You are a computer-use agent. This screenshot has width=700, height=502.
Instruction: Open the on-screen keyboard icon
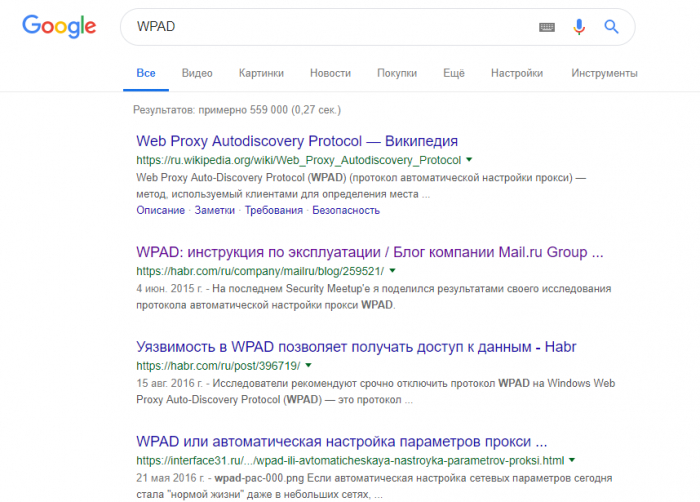point(547,27)
